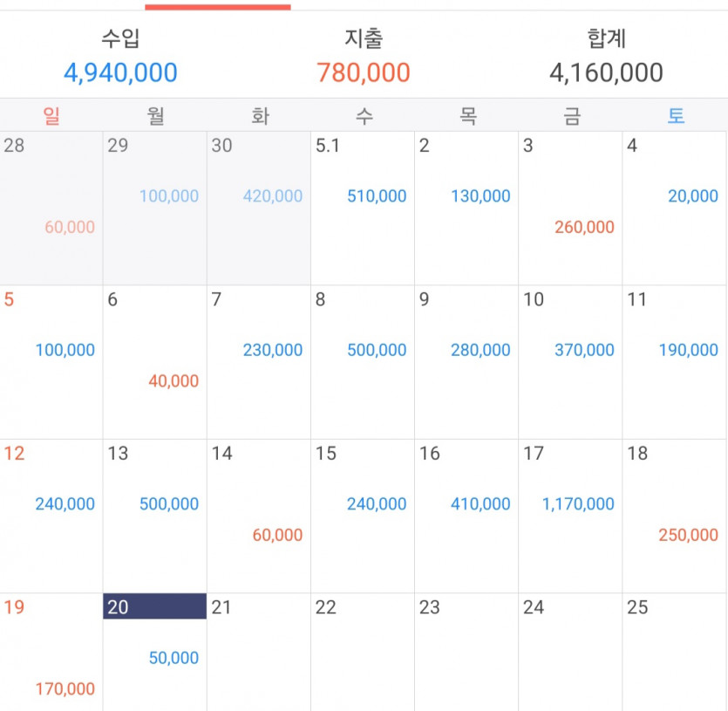728x711 pixels.
Task: Select day 10 showing 370,000
Action: 570,362
